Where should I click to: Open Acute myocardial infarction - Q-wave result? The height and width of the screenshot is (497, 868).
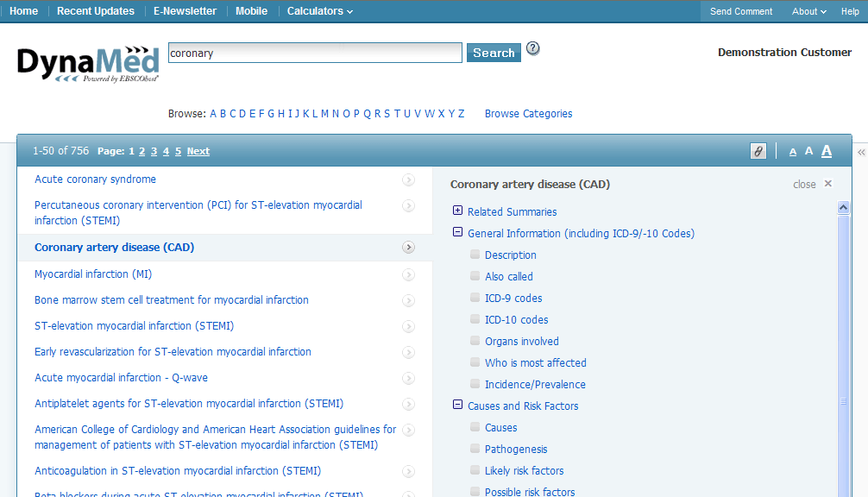(x=122, y=377)
